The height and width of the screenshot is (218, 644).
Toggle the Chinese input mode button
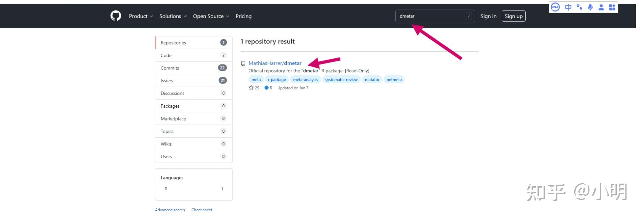(x=568, y=7)
